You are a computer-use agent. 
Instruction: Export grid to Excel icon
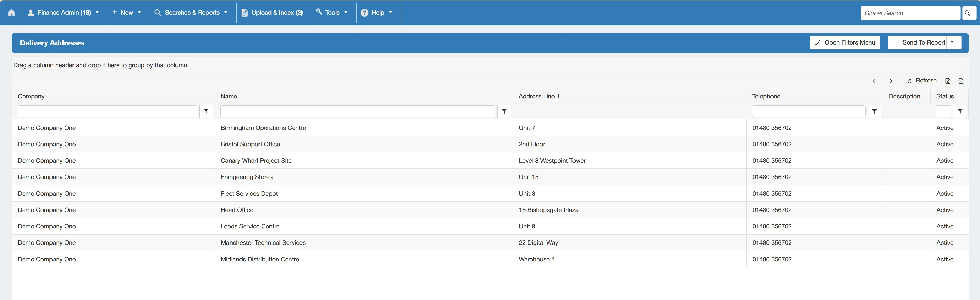pyautogui.click(x=948, y=81)
